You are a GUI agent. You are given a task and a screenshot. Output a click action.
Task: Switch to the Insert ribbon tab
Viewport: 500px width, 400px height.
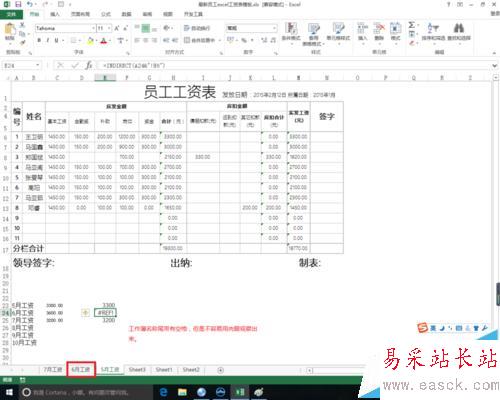pyautogui.click(x=55, y=14)
